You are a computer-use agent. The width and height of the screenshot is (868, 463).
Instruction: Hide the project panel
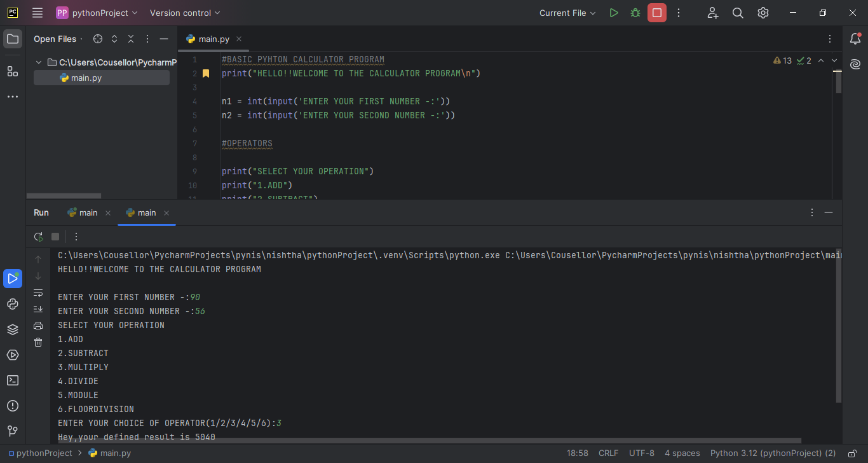[164, 39]
